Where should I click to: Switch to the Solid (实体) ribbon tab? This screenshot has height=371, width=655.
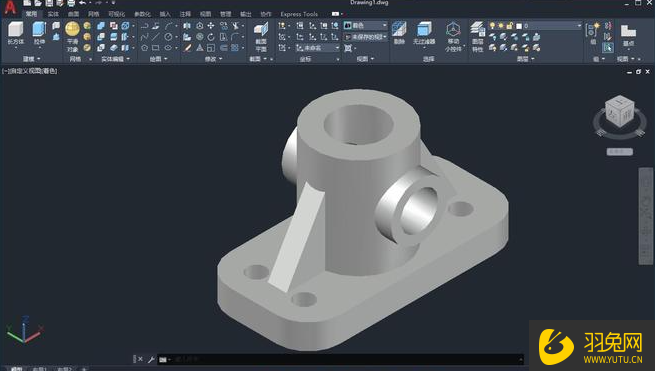(53, 14)
